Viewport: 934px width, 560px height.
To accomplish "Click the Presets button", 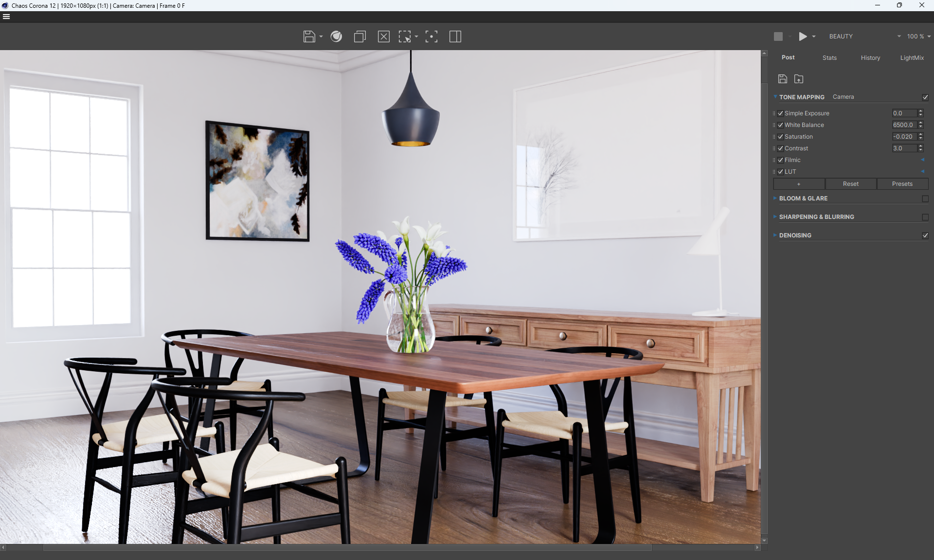I will [902, 184].
